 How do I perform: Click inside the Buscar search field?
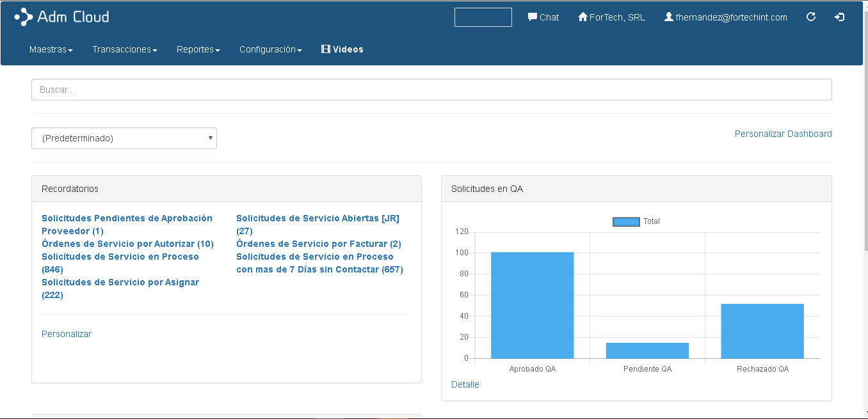pos(431,90)
